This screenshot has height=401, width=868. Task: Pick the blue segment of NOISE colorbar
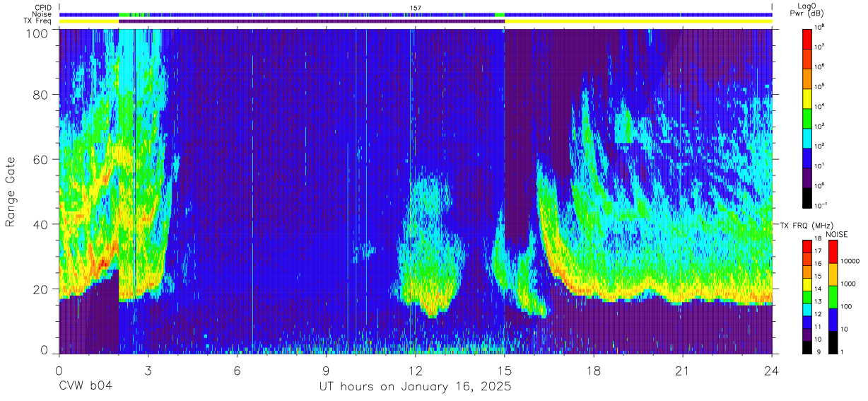833,320
